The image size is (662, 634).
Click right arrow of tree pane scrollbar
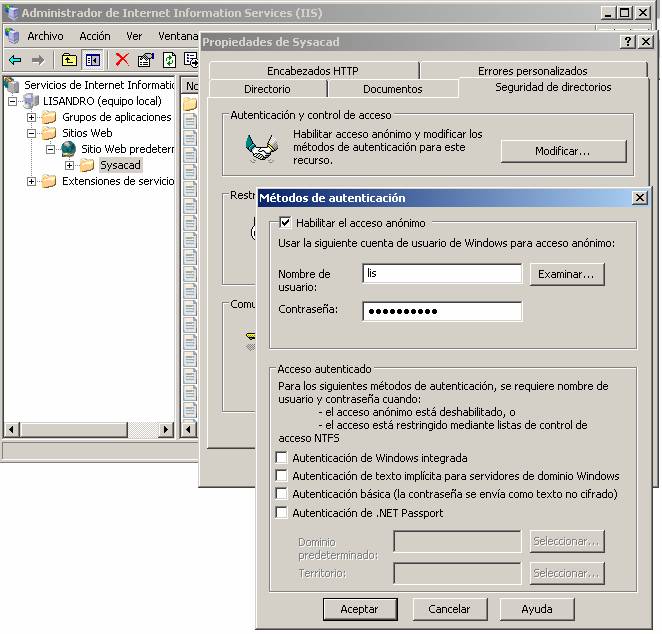pos(166,430)
